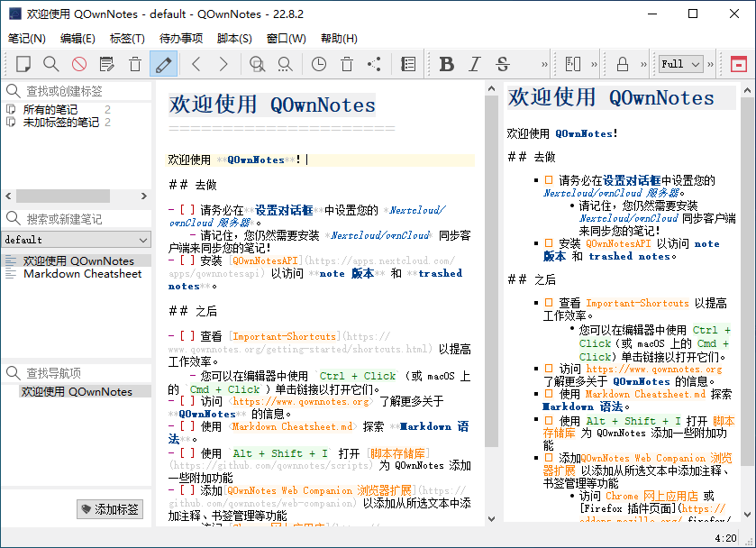Toggle note edit mode with the pencil icon
This screenshot has height=548, width=756.
point(163,64)
